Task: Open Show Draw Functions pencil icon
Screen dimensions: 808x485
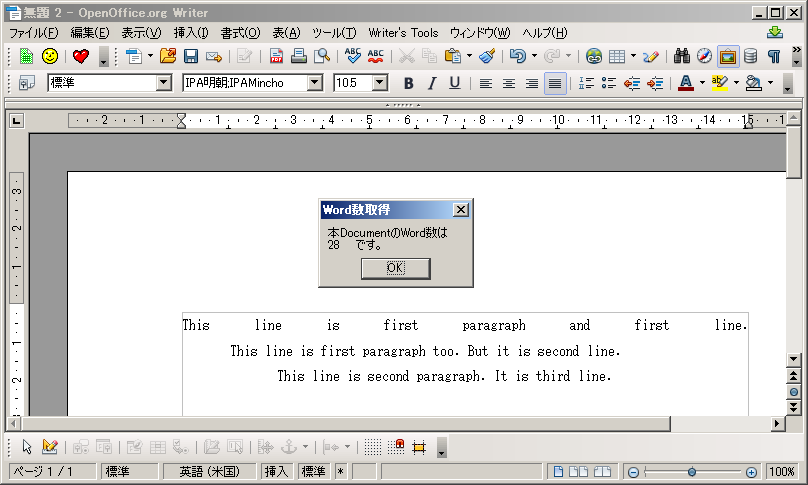Action: pyautogui.click(x=651, y=56)
